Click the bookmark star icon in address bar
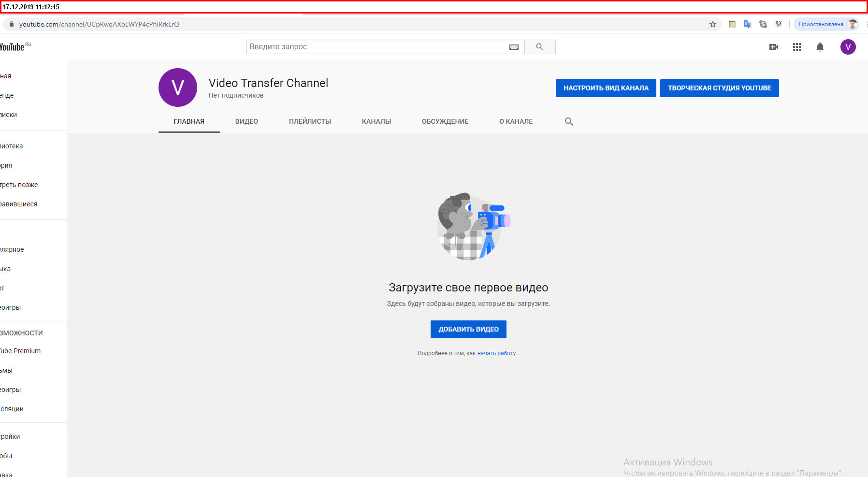868x477 pixels. [712, 24]
